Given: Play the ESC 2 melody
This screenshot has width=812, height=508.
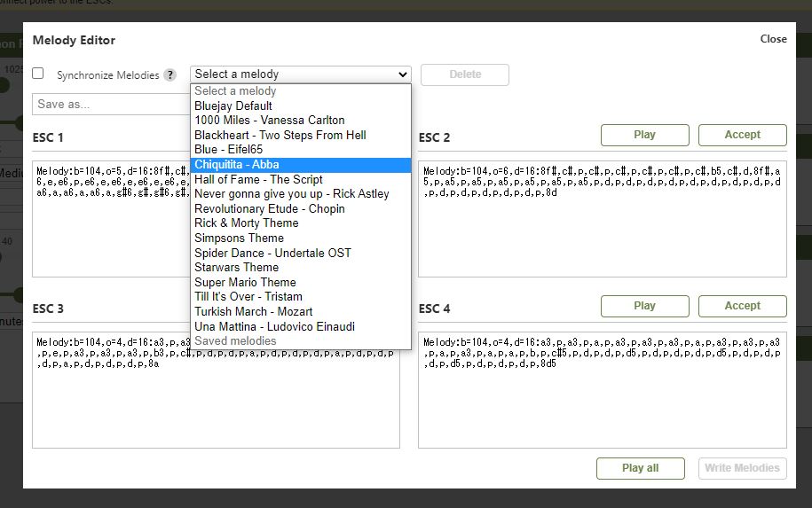Looking at the screenshot, I should point(645,135).
